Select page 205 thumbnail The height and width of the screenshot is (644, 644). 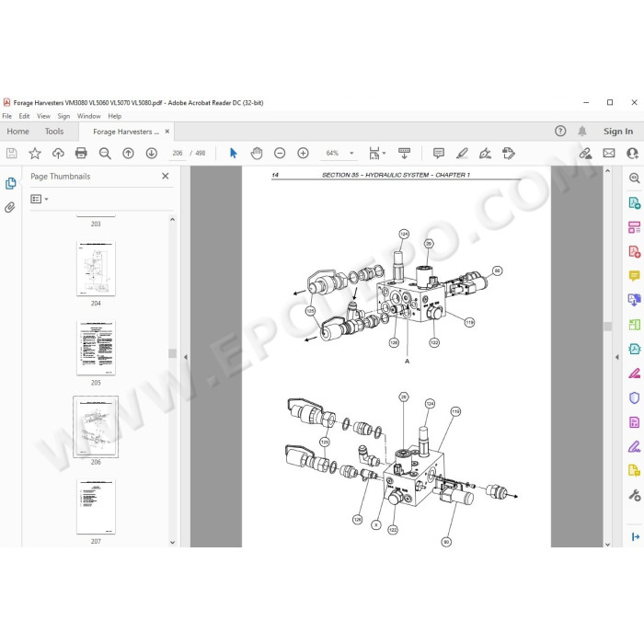[96, 348]
